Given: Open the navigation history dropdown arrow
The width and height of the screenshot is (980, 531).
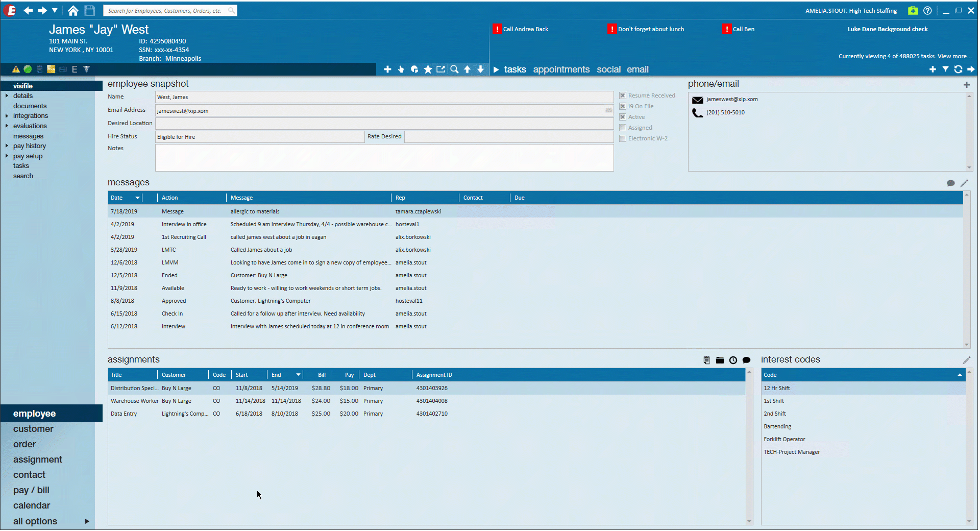Looking at the screenshot, I should pyautogui.click(x=55, y=10).
